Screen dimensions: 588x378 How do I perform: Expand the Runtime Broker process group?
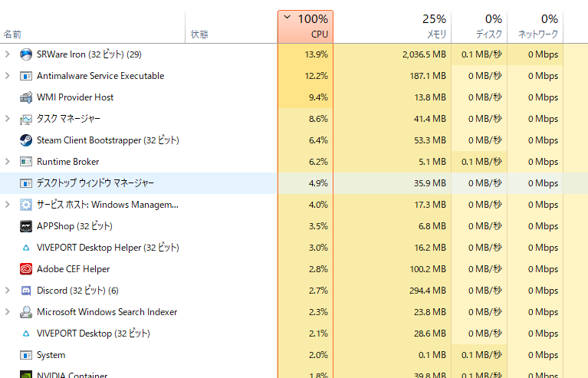coord(8,162)
